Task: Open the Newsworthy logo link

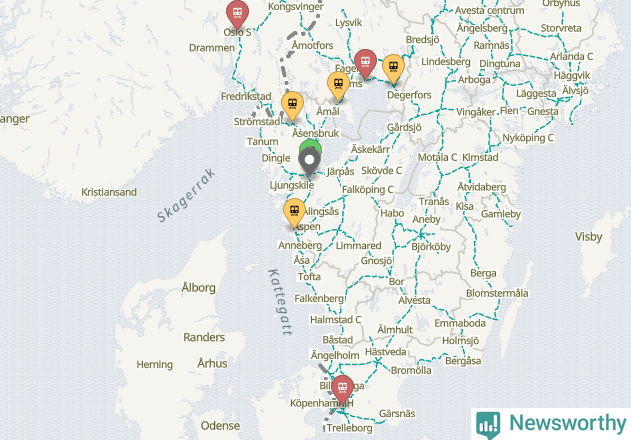Action: (x=551, y=424)
